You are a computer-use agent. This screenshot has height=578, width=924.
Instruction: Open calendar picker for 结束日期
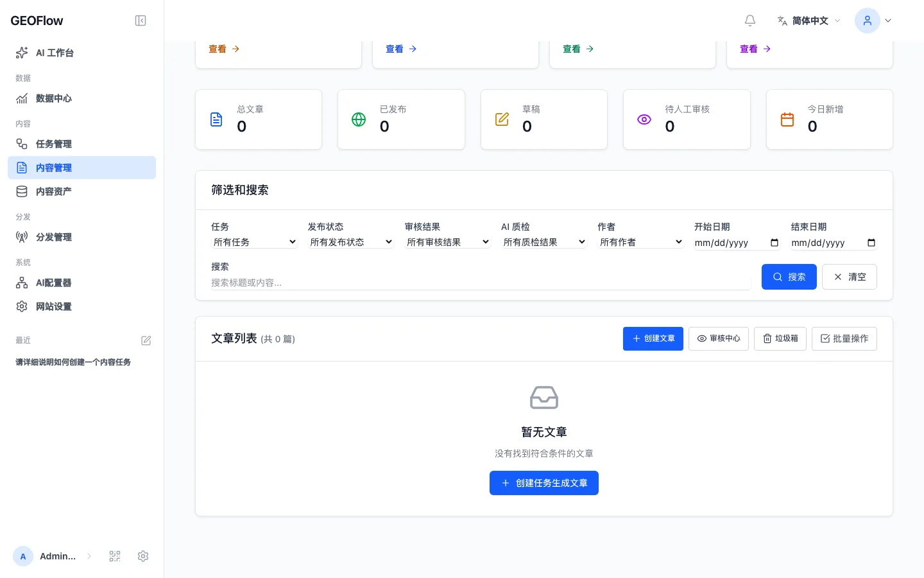click(871, 243)
